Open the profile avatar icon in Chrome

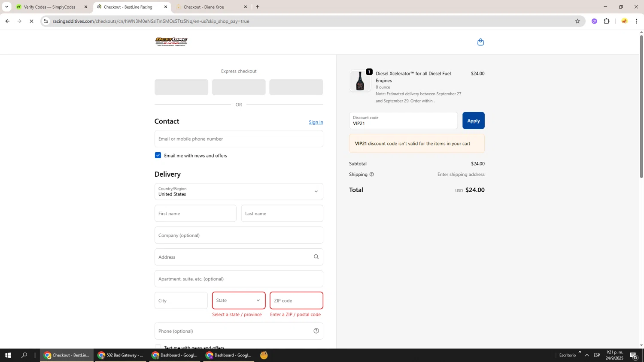(x=624, y=21)
